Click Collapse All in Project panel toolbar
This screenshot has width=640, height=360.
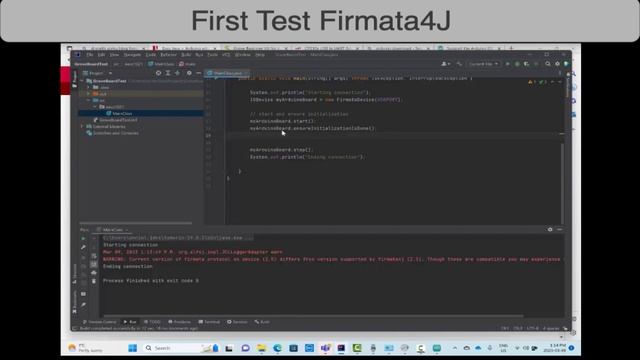coord(177,73)
